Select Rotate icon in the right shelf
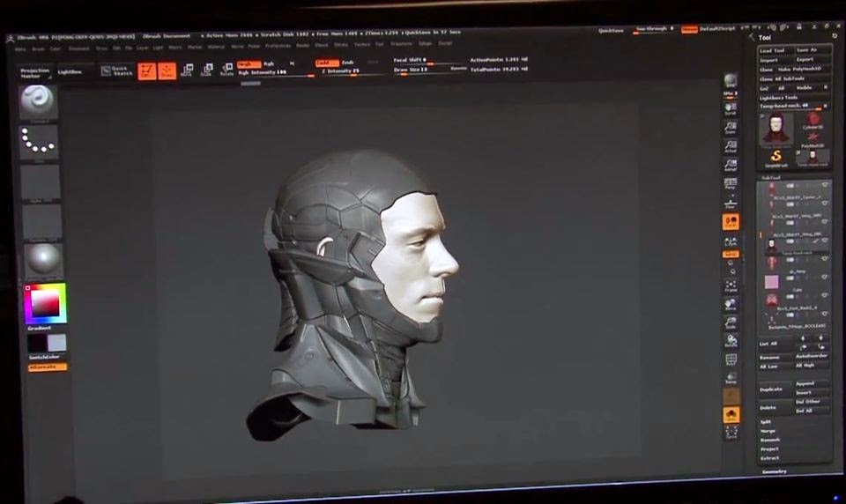 pos(731,341)
